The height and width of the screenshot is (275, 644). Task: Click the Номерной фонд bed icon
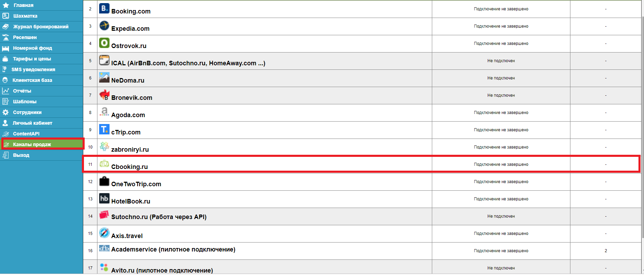6,48
